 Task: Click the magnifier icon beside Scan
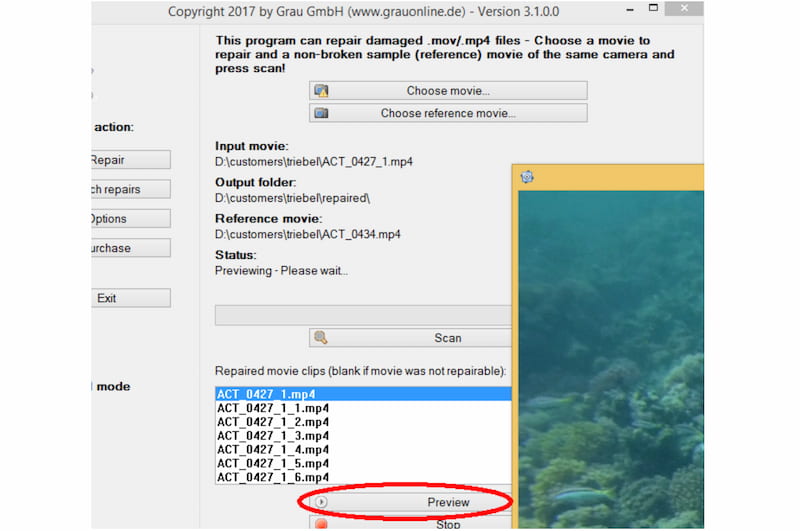pos(320,338)
